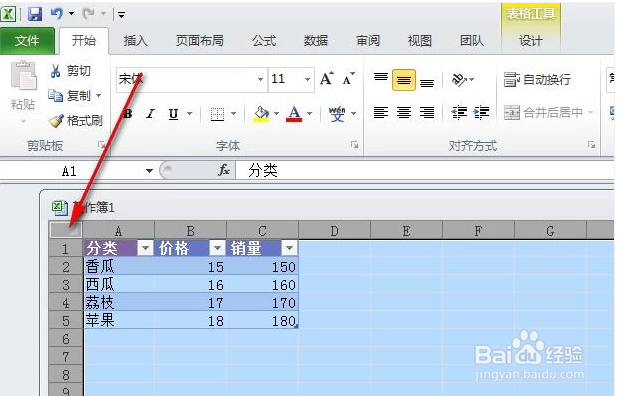This screenshot has height=396, width=619.
Task: Expand the font size dropdown arrow
Action: (308, 79)
